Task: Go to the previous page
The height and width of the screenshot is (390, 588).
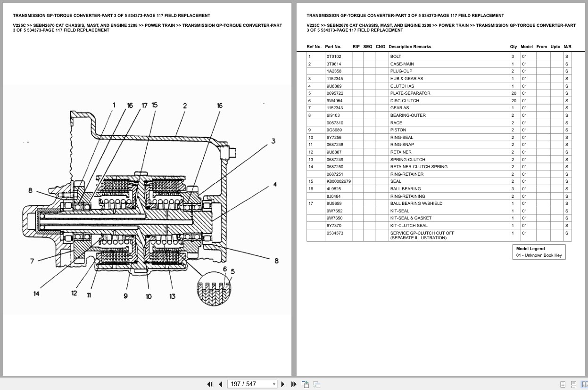Action: click(220, 384)
